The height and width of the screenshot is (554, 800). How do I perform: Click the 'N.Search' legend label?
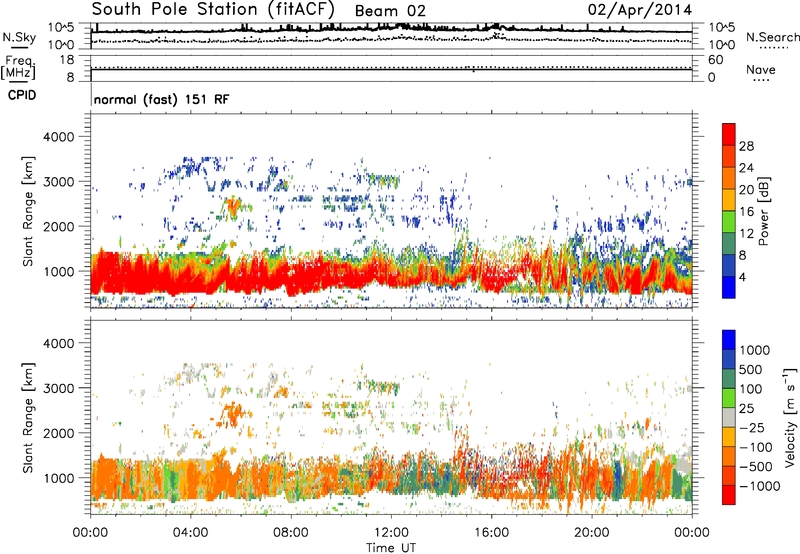(x=772, y=37)
